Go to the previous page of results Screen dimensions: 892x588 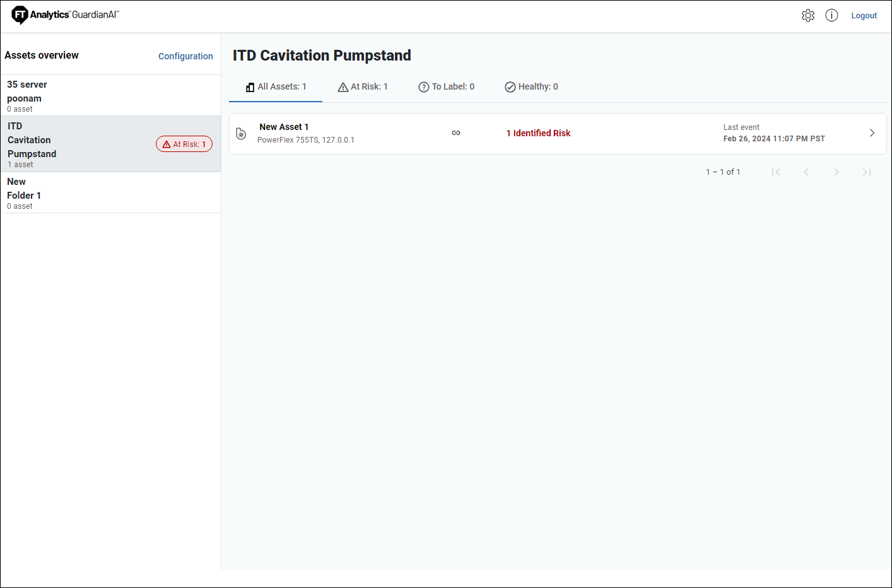coord(806,172)
